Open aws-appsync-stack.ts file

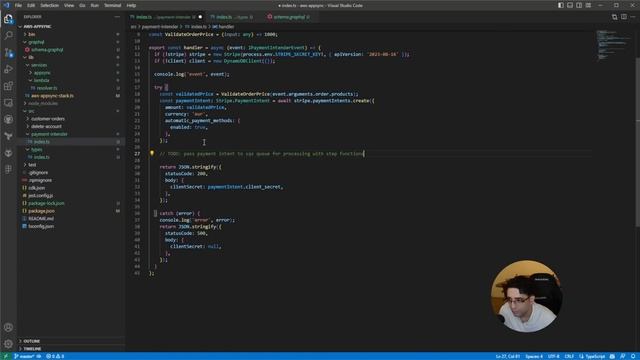tap(52, 96)
